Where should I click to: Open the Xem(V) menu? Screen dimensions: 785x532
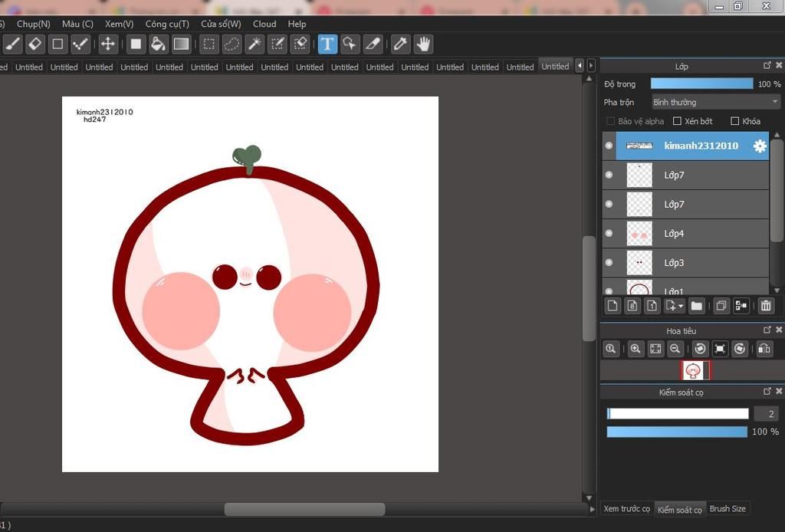pyautogui.click(x=119, y=24)
